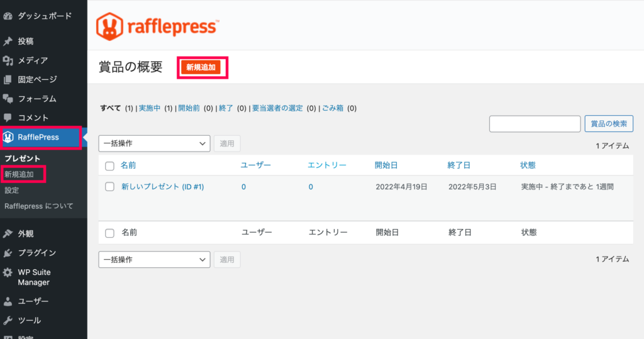This screenshot has height=339, width=644.
Task: Open 新規追加 submenu under RafflePress
Action: pyautogui.click(x=19, y=174)
